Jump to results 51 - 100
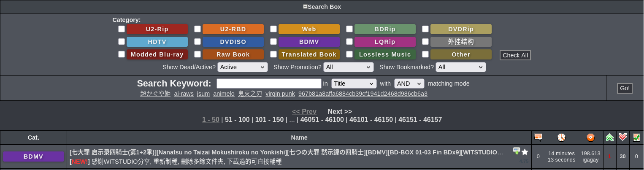Viewport: 644px width, 170px height. 237,119
